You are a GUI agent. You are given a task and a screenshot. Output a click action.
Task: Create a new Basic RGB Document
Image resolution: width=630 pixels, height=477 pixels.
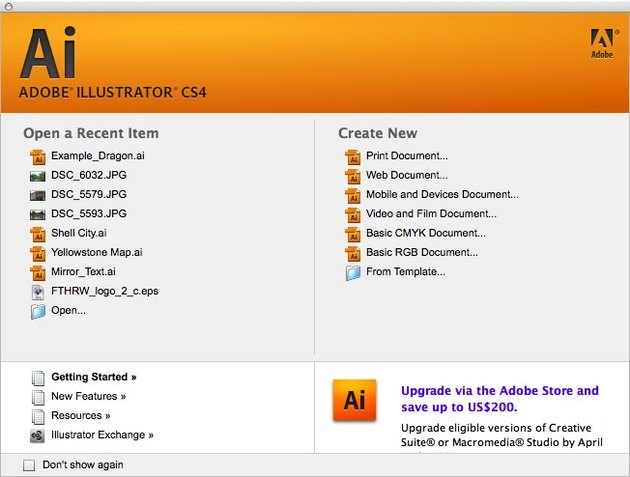coord(422,252)
